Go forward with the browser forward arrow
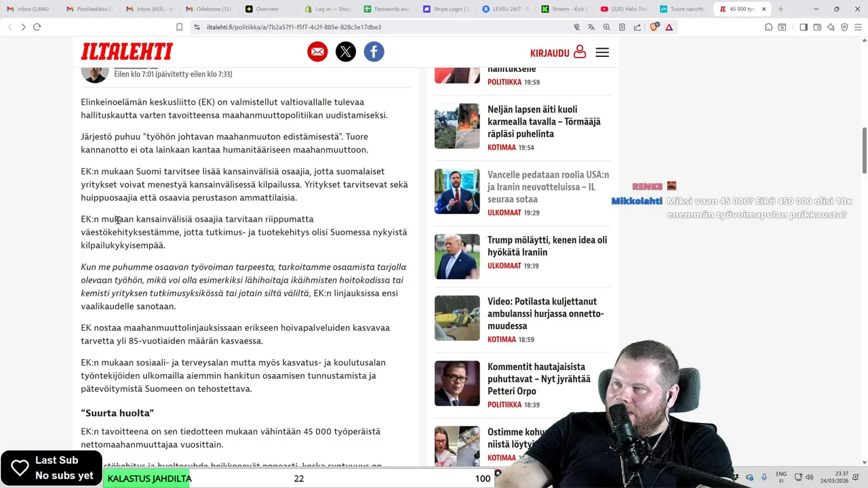Image resolution: width=868 pixels, height=488 pixels. pyautogui.click(x=23, y=27)
